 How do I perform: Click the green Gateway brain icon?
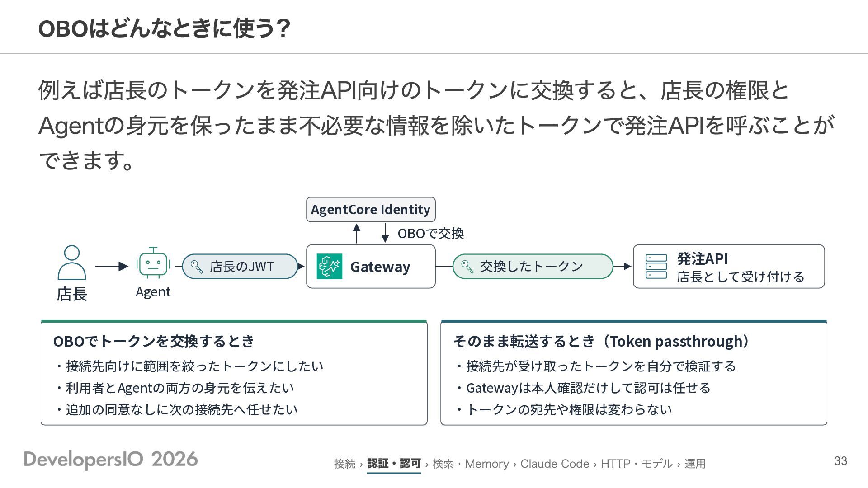(x=330, y=267)
